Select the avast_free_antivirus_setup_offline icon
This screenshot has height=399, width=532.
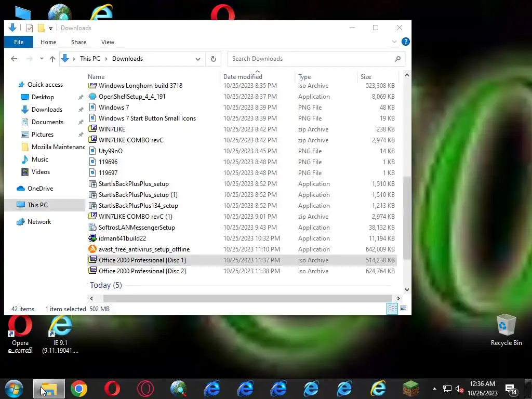(92, 249)
